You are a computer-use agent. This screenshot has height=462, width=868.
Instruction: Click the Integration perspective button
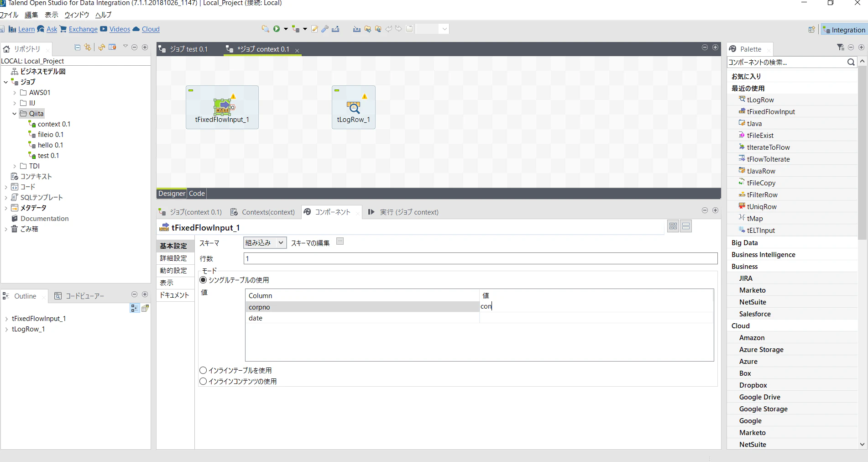844,30
